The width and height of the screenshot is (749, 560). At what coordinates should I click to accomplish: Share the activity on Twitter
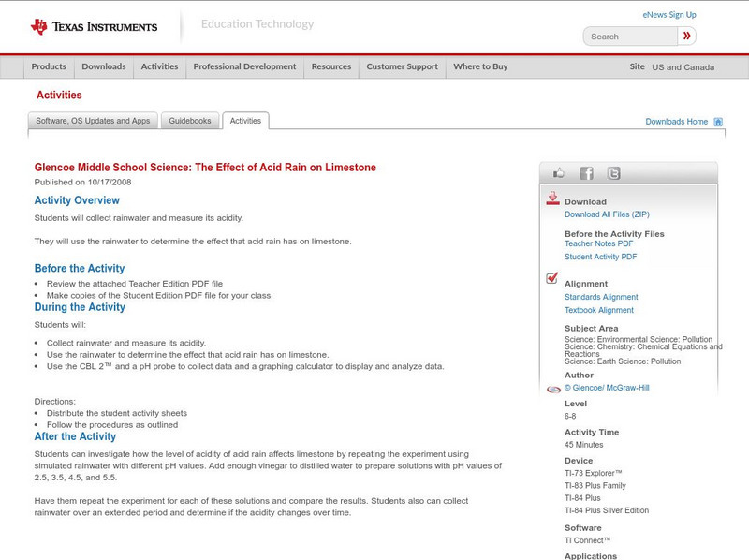(x=614, y=173)
